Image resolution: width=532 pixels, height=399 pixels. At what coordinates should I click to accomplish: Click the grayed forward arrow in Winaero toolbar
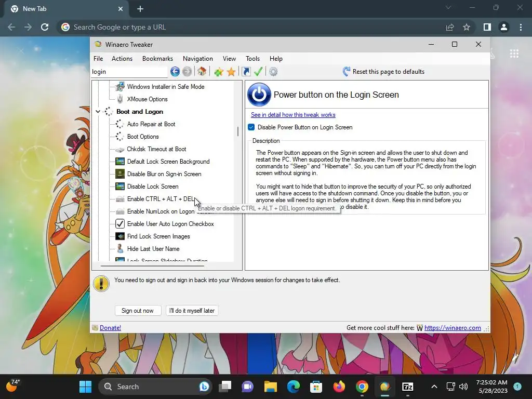[x=187, y=72]
